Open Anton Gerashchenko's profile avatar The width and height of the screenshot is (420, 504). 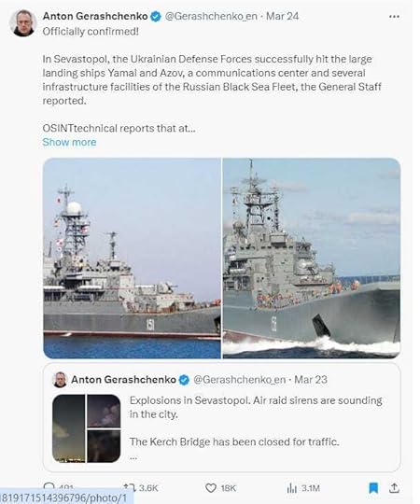tap(23, 22)
